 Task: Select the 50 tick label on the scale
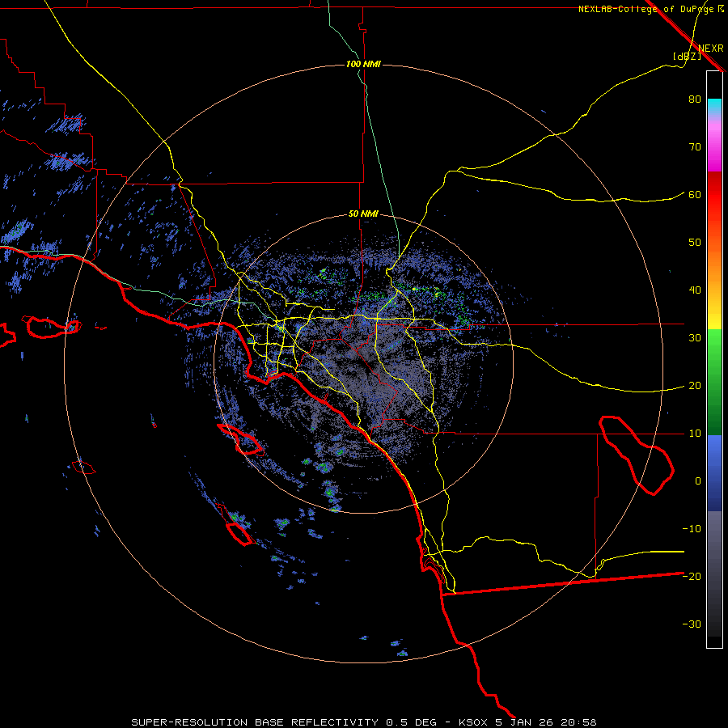(x=695, y=243)
